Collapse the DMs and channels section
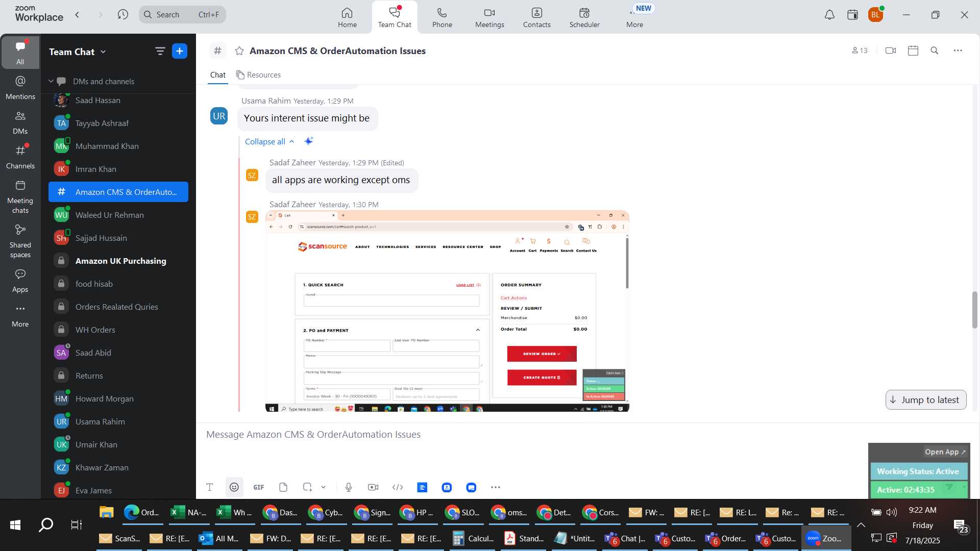Image resolution: width=980 pixels, height=551 pixels. click(51, 81)
